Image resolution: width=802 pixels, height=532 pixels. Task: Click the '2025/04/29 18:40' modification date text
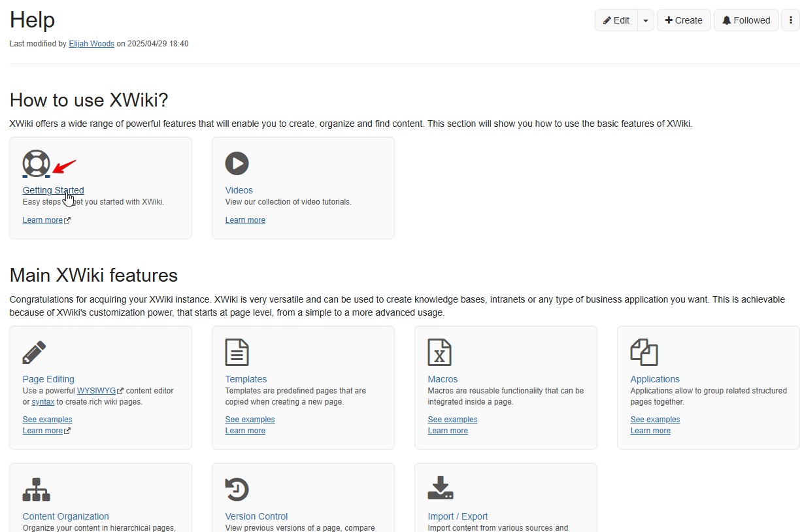coord(158,44)
